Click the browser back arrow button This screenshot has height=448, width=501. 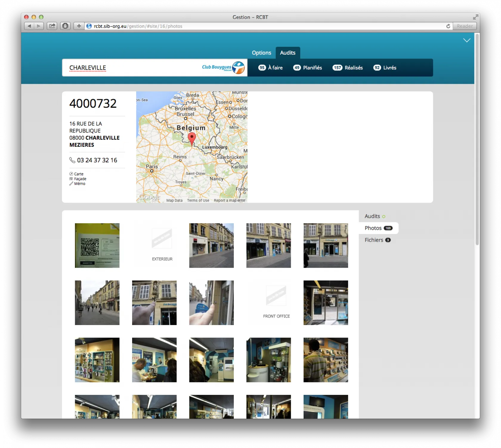click(x=29, y=26)
